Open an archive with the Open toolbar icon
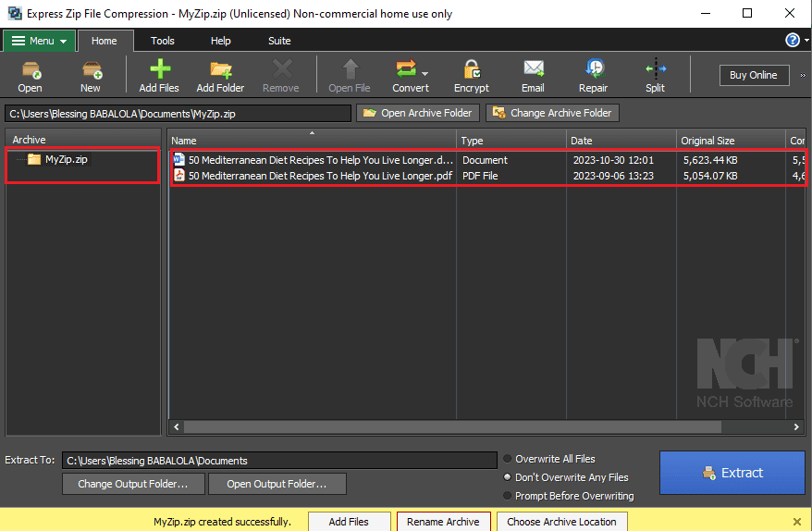The width and height of the screenshot is (812, 531). (x=30, y=76)
